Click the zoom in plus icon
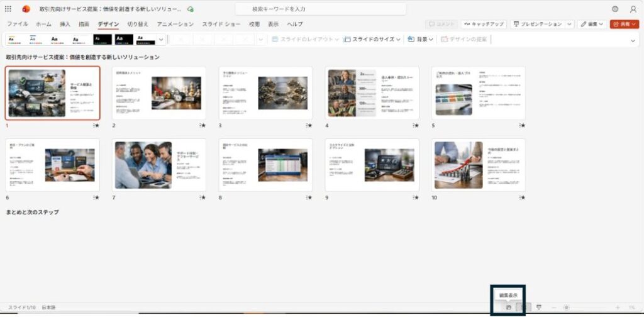Image resolution: width=644 pixels, height=317 pixels. click(618, 307)
